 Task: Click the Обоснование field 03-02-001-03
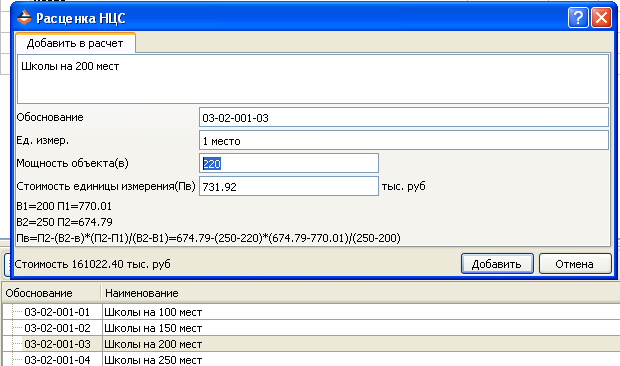(404, 117)
